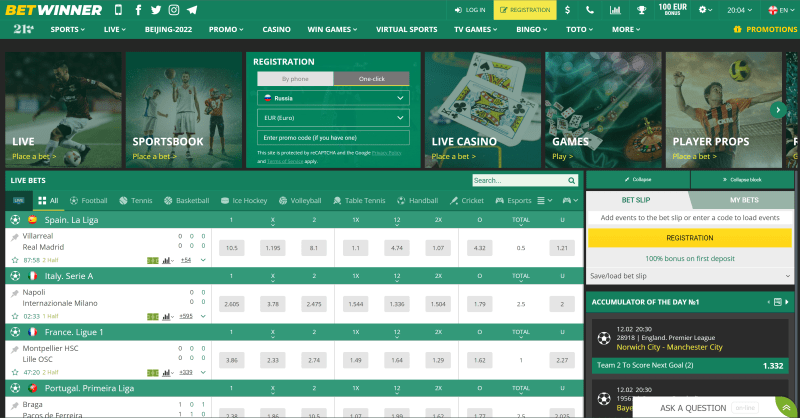Screen dimensions: 800x418
Task: Open VIRTUAL SPORTS page
Action: point(407,30)
